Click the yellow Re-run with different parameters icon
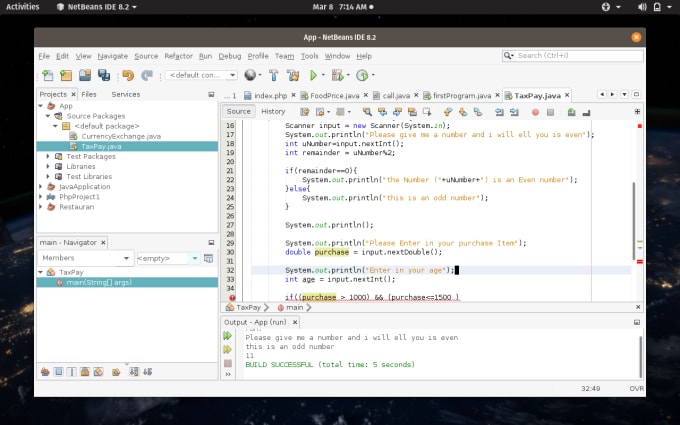 point(227,350)
